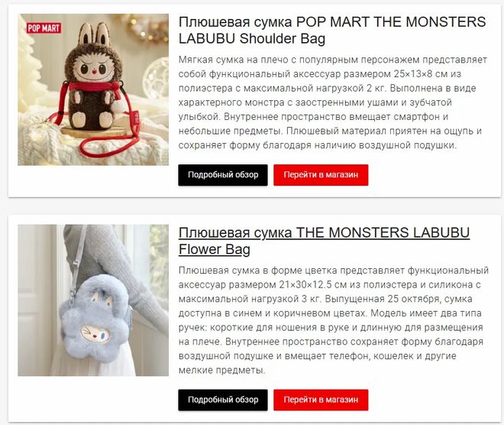Open the blue flower bag photo
Viewport: 504px width, 425px height.
93,300
